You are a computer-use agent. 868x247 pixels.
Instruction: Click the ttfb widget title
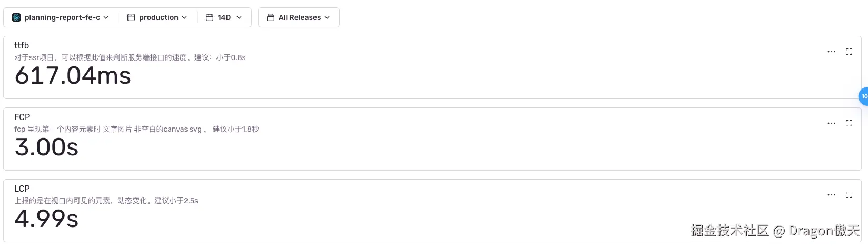point(22,45)
